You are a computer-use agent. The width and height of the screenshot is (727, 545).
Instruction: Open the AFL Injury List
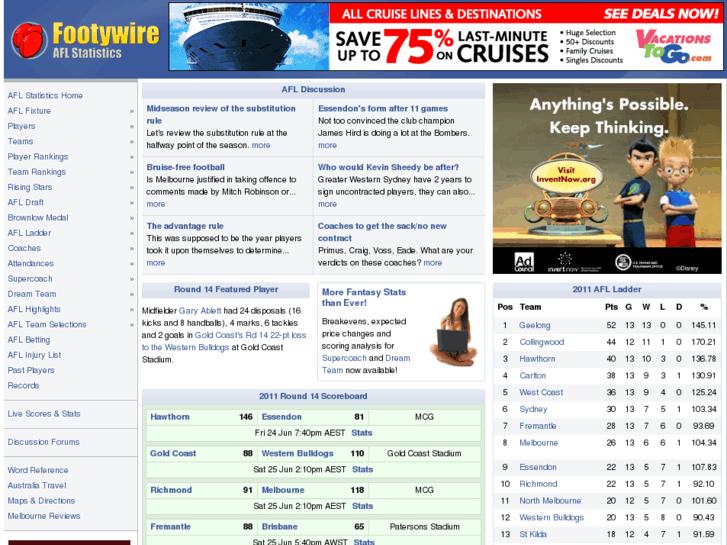pyautogui.click(x=34, y=355)
